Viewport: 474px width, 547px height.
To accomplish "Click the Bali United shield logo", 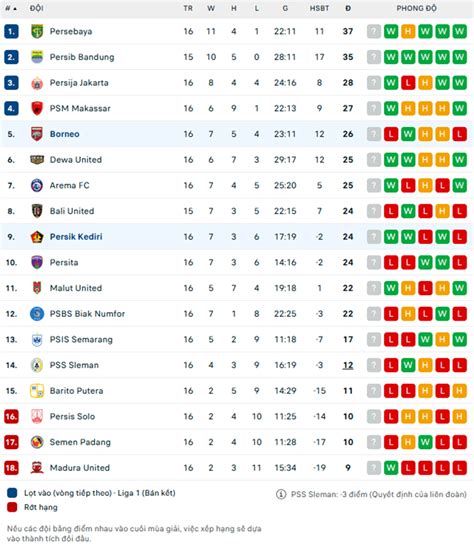I will pos(37,211).
